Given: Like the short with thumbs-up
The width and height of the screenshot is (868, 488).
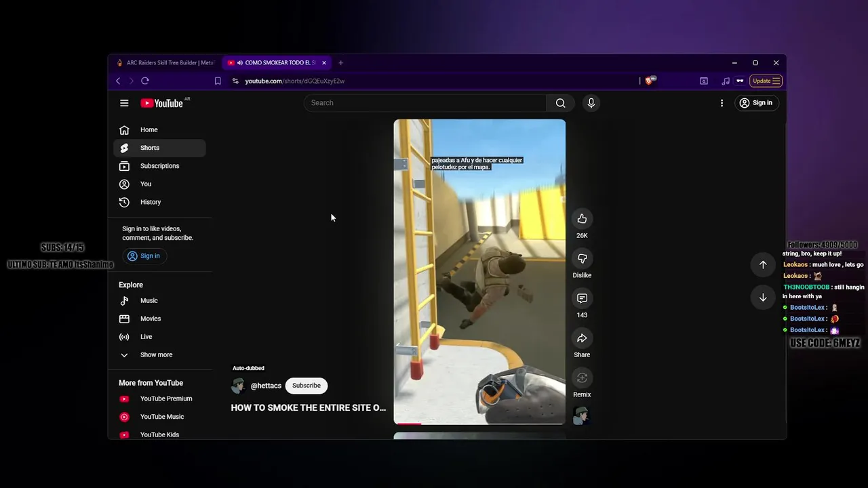Looking at the screenshot, I should (582, 219).
